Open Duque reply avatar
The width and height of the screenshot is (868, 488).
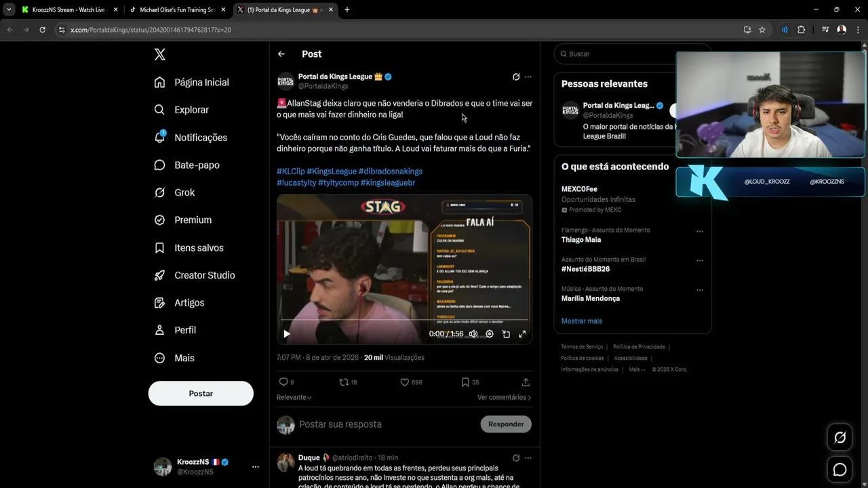tap(285, 462)
